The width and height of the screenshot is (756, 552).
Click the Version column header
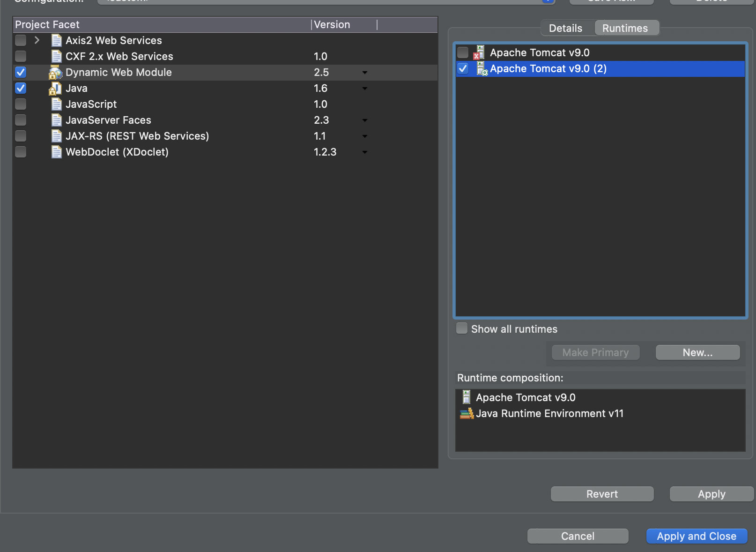(x=344, y=24)
